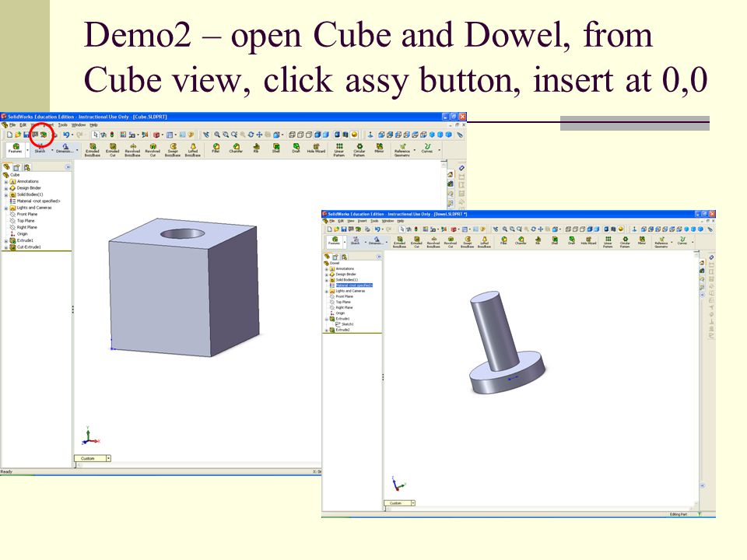The height and width of the screenshot is (560, 747).
Task: Select Revolved Boss/Base tool in Cube window
Action: click(x=132, y=149)
